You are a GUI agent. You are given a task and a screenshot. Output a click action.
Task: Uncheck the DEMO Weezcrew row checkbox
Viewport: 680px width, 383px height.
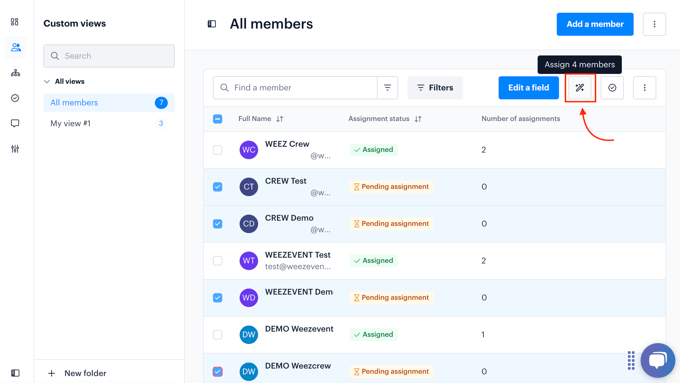click(218, 372)
